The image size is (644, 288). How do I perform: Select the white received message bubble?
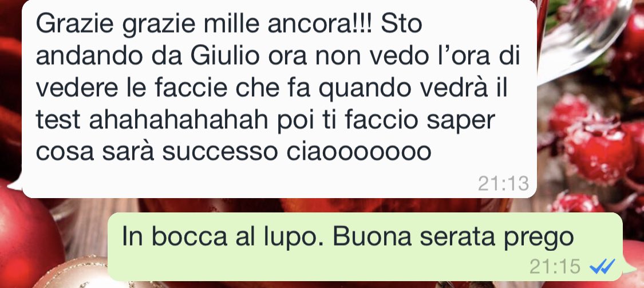tap(279, 99)
